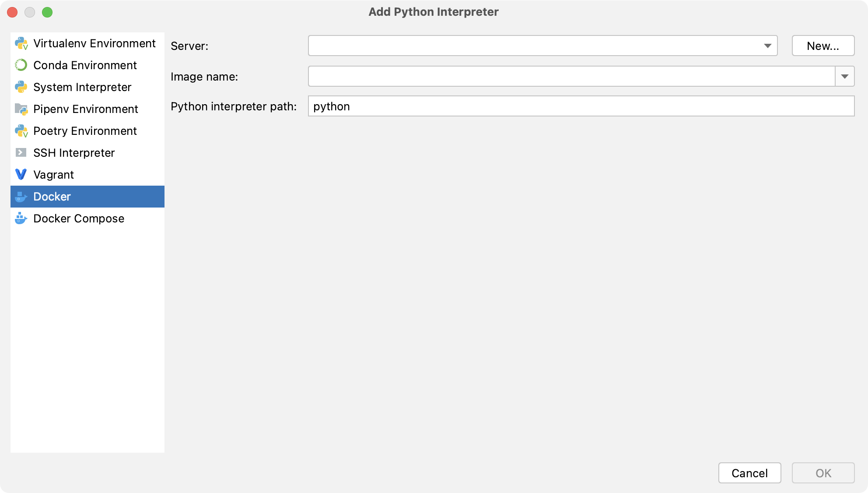Screen dimensions: 868x493
Task: Select Docker Compose from sidebar
Action: click(x=78, y=218)
